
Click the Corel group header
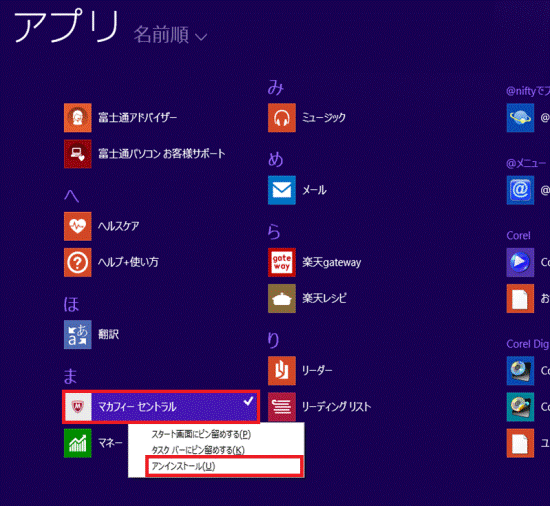[518, 236]
